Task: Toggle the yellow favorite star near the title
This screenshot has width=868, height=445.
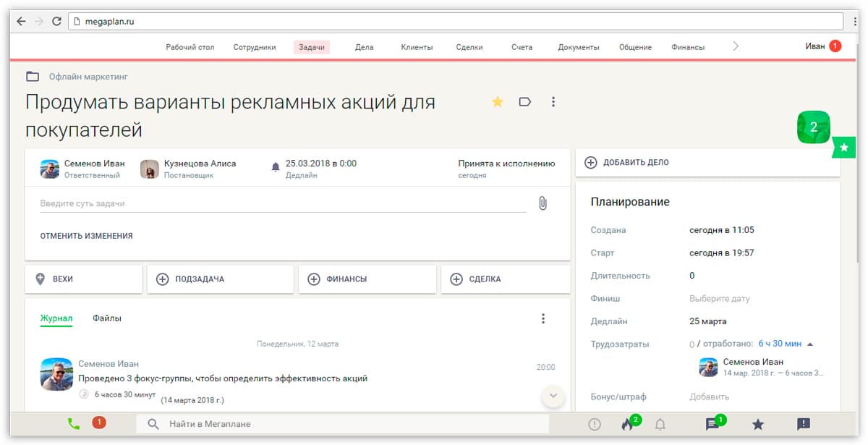Action: [497, 101]
